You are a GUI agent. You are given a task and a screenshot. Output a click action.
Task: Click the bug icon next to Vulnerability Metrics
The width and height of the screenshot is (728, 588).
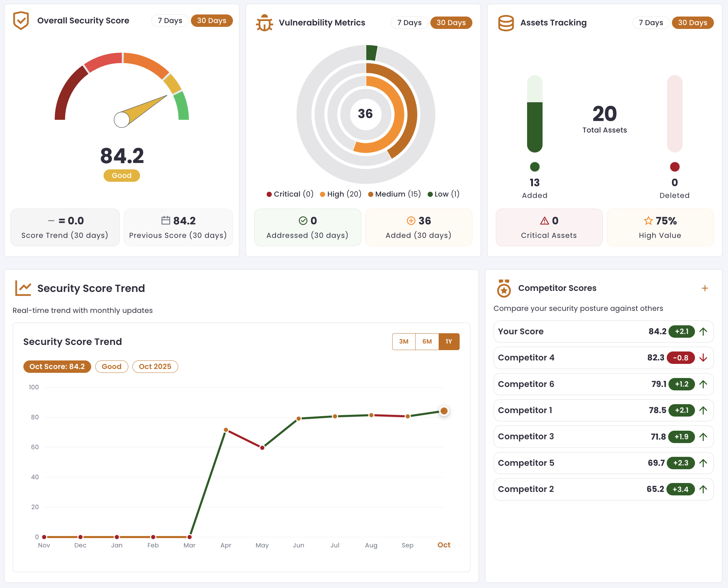tap(264, 22)
